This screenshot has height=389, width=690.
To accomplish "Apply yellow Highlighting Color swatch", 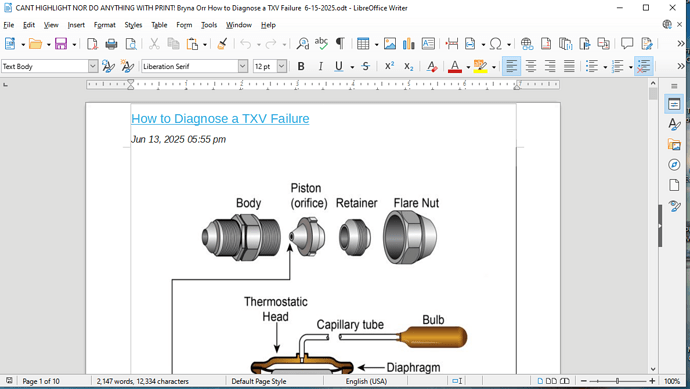I will tap(481, 66).
